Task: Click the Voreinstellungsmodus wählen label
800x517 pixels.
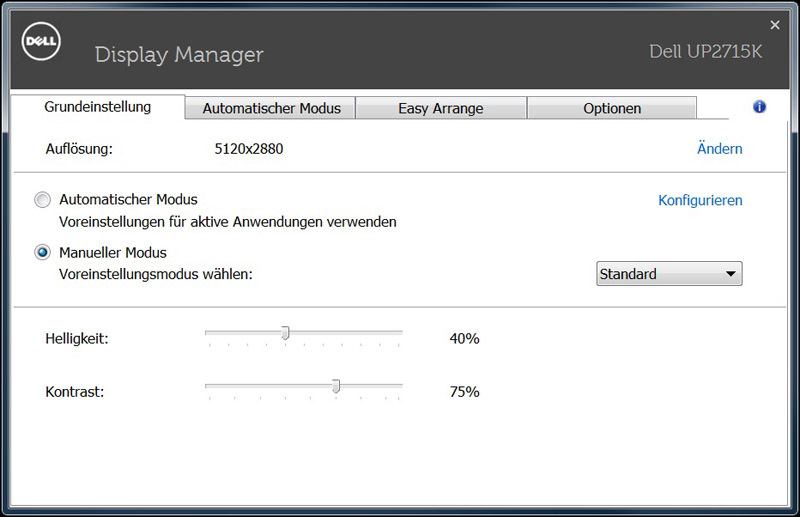Action: [x=156, y=274]
